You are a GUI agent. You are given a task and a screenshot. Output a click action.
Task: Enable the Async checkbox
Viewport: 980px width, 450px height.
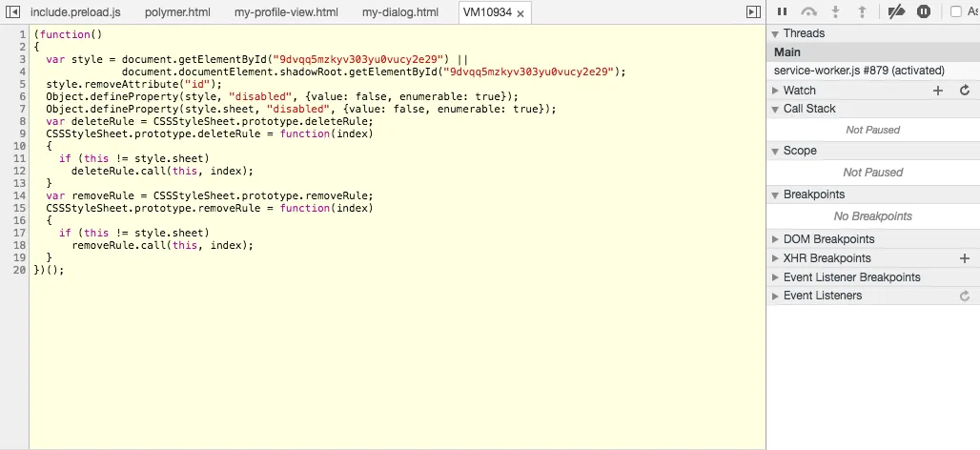(x=955, y=11)
